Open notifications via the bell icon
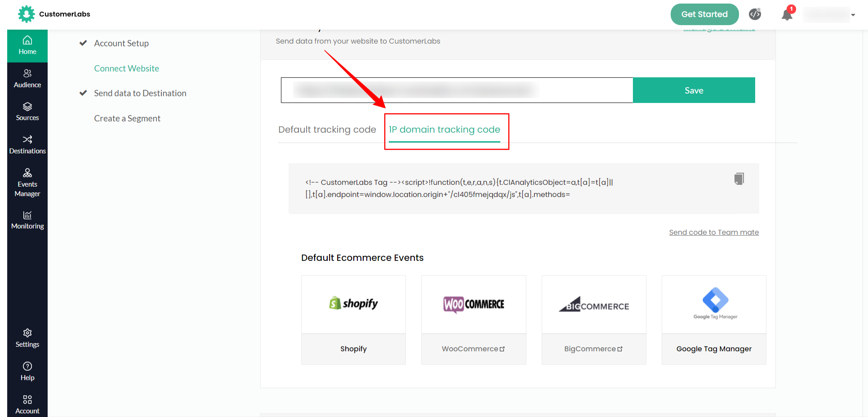Image resolution: width=868 pixels, height=417 pixels. coord(786,14)
